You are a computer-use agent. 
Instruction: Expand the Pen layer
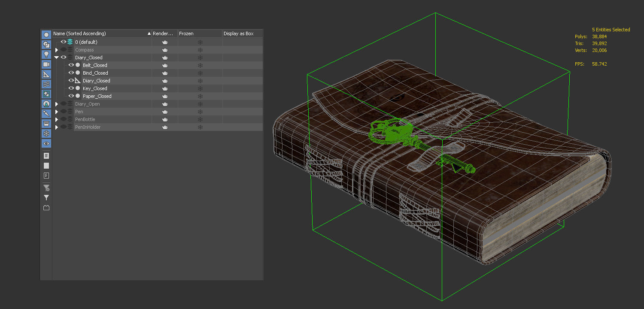pos(57,112)
